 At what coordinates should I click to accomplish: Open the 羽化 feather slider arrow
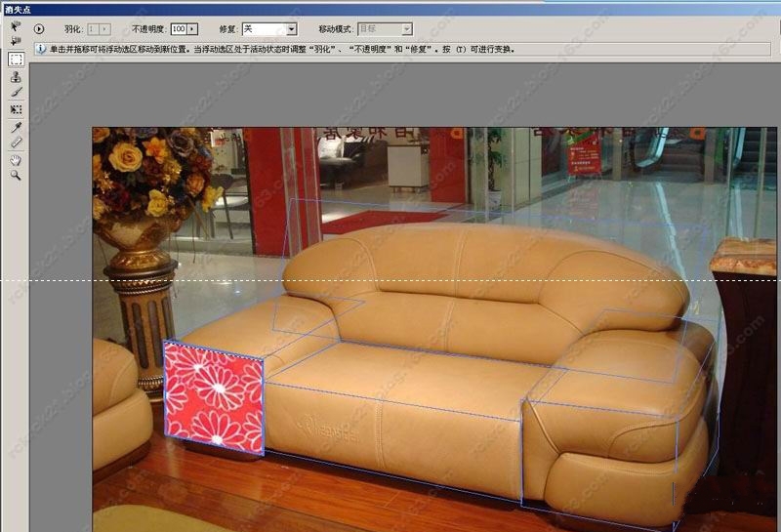pyautogui.click(x=104, y=29)
